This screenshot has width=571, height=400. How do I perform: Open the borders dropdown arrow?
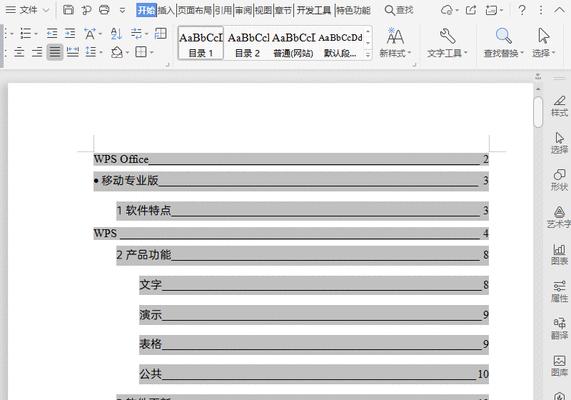point(152,52)
